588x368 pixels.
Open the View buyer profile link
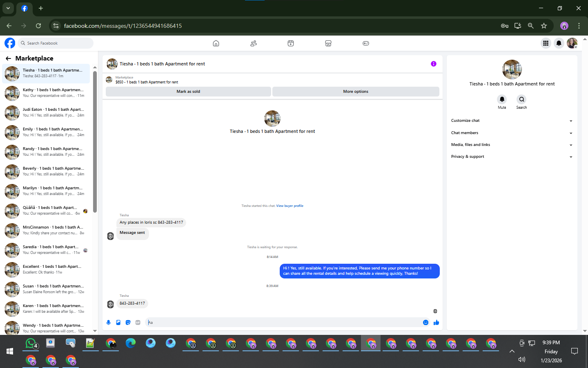[290, 206]
